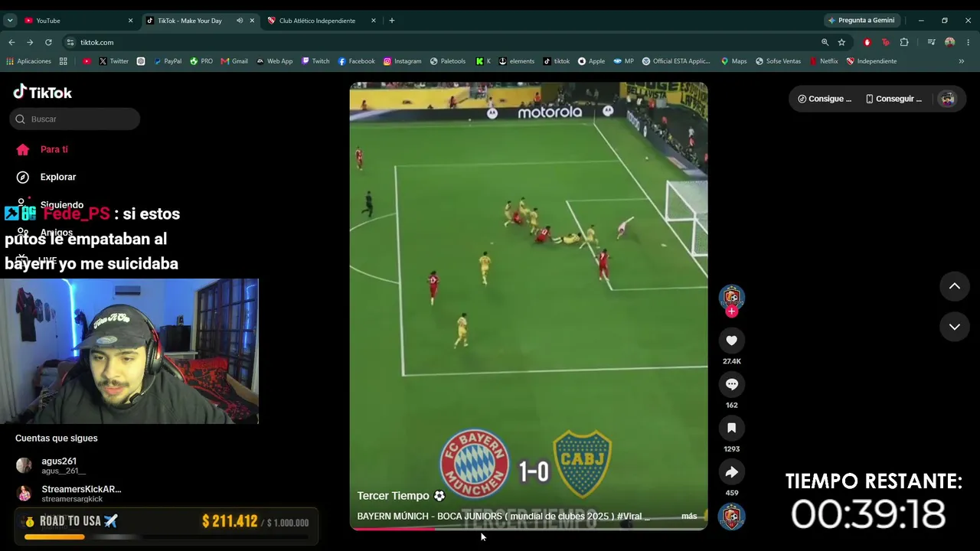Screen dimensions: 980x551
Task: Open the Twitter bookmark
Action: (113, 61)
